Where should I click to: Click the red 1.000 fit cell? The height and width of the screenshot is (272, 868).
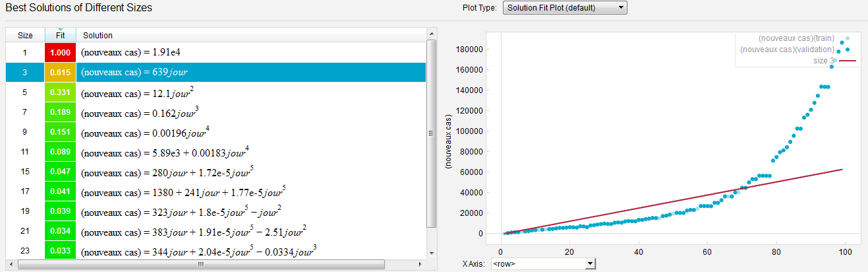tap(60, 52)
